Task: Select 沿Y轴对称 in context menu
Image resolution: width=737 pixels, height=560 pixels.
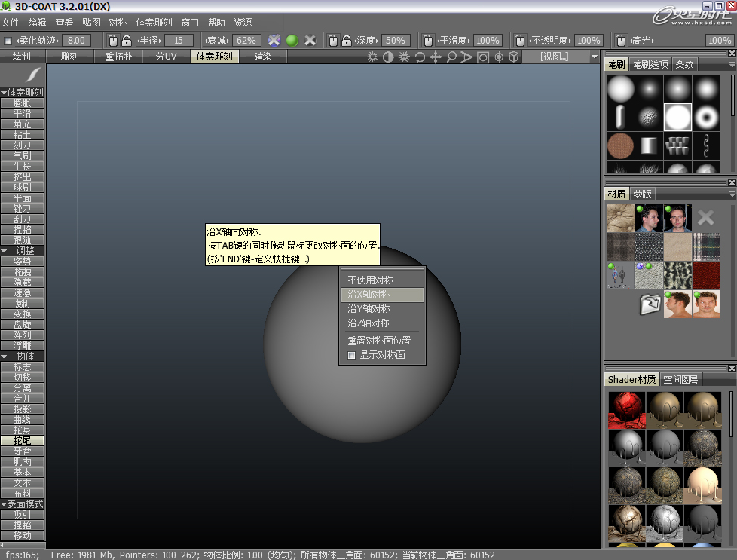Action: click(x=368, y=309)
